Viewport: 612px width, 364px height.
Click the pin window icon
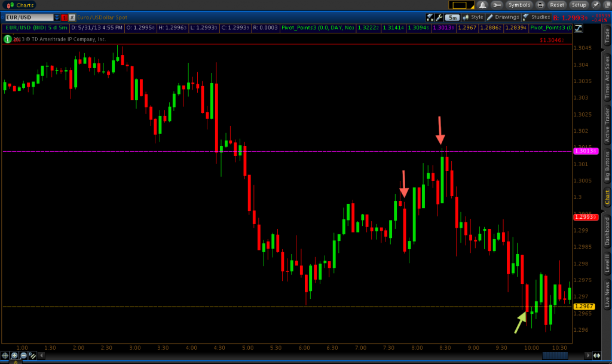[x=596, y=5]
